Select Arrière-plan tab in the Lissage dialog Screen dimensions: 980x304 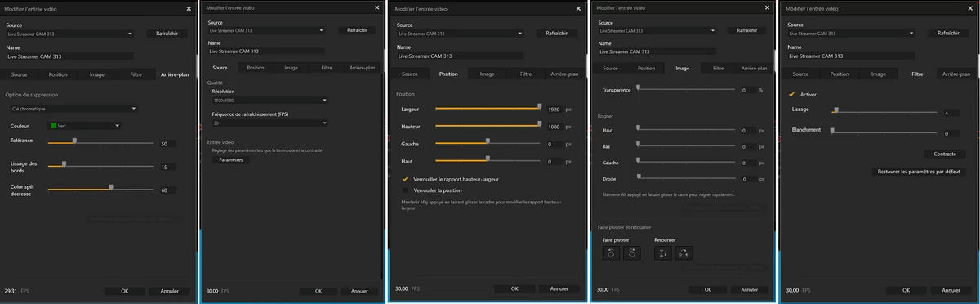955,74
